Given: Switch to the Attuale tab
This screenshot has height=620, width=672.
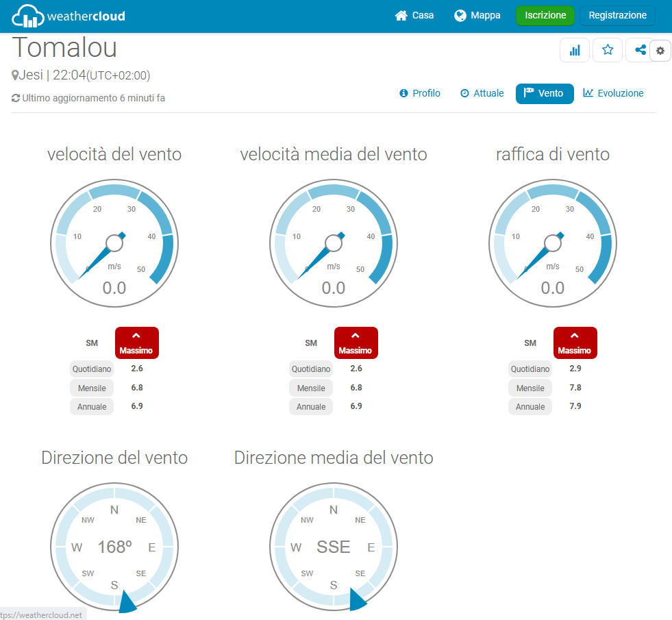Looking at the screenshot, I should coord(482,93).
